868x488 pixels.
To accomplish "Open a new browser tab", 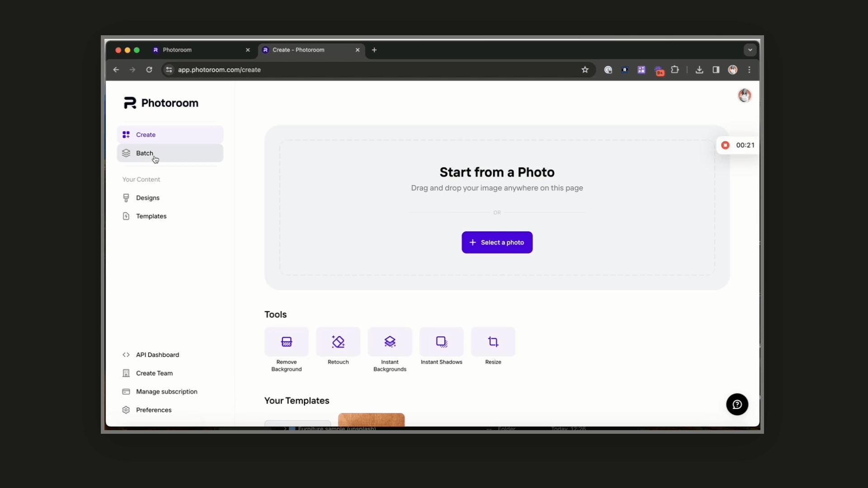I will (374, 50).
